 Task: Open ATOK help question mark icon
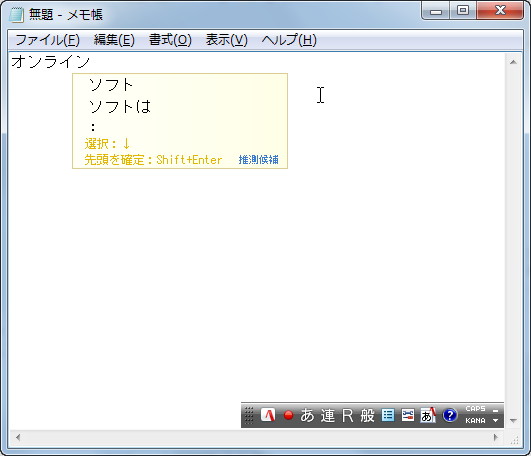450,415
